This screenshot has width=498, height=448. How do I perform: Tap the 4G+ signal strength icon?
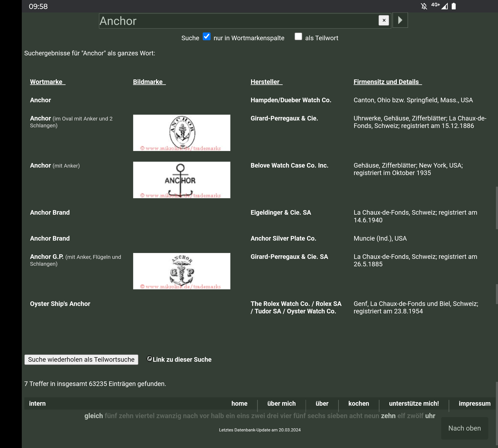[x=440, y=6]
